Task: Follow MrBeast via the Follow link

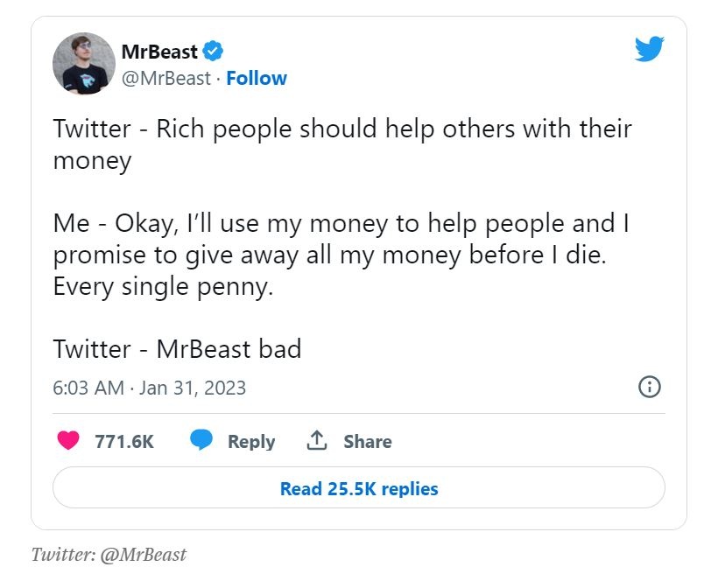Action: point(256,78)
